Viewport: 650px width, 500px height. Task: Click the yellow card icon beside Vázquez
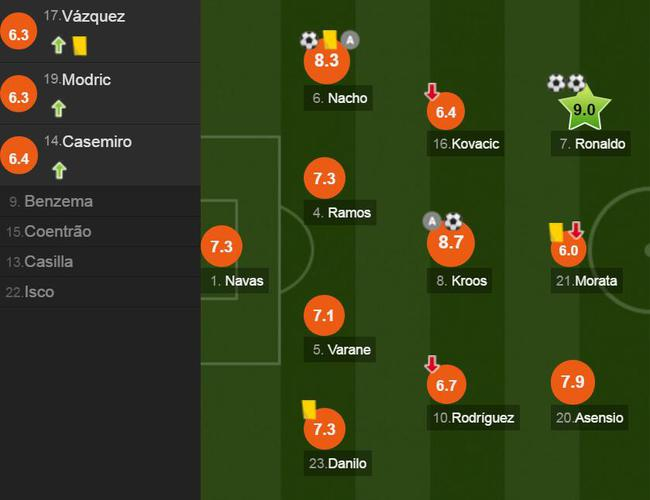pyautogui.click(x=80, y=44)
